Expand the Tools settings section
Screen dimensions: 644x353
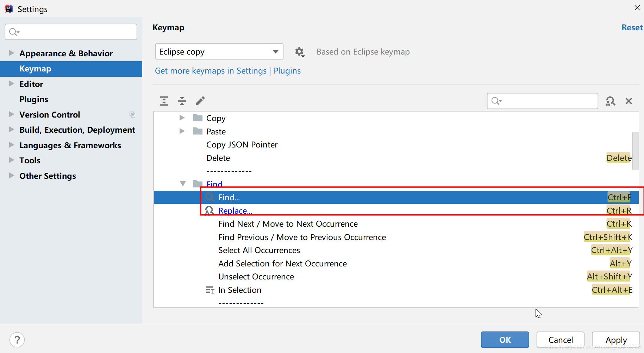(x=12, y=160)
